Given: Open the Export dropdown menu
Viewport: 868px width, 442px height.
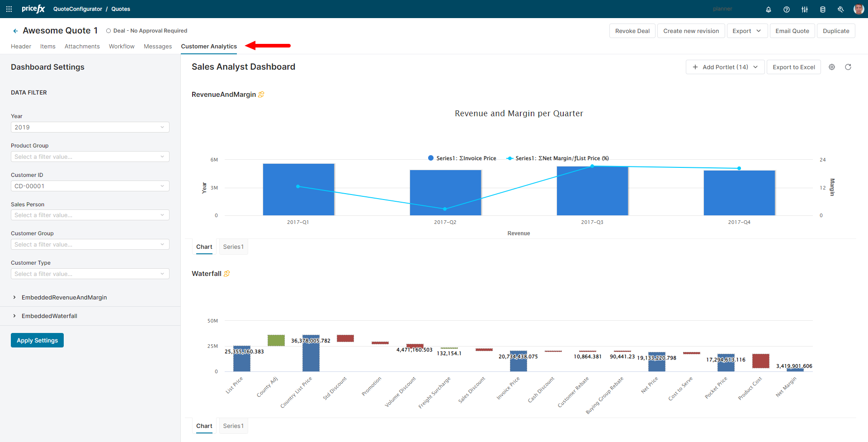Looking at the screenshot, I should [x=747, y=31].
